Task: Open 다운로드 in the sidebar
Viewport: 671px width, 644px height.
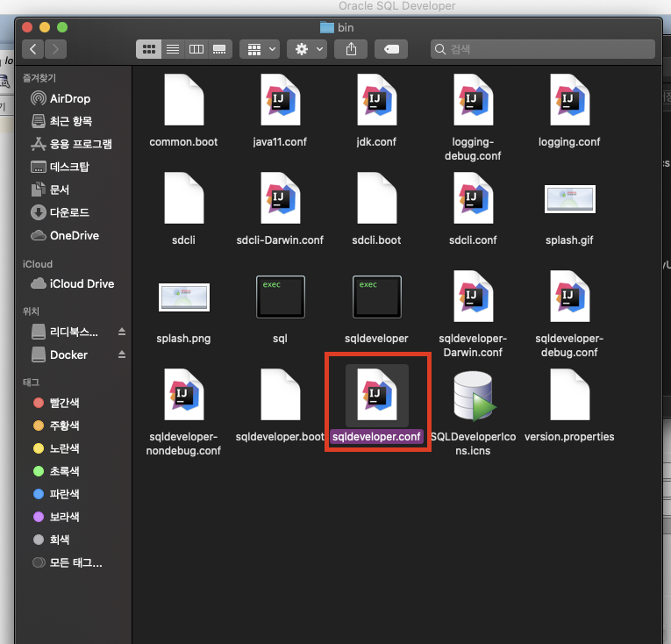Action: 60,212
